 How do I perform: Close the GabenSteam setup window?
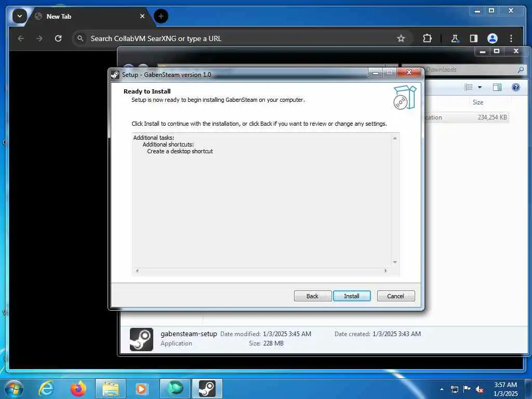pyautogui.click(x=409, y=72)
